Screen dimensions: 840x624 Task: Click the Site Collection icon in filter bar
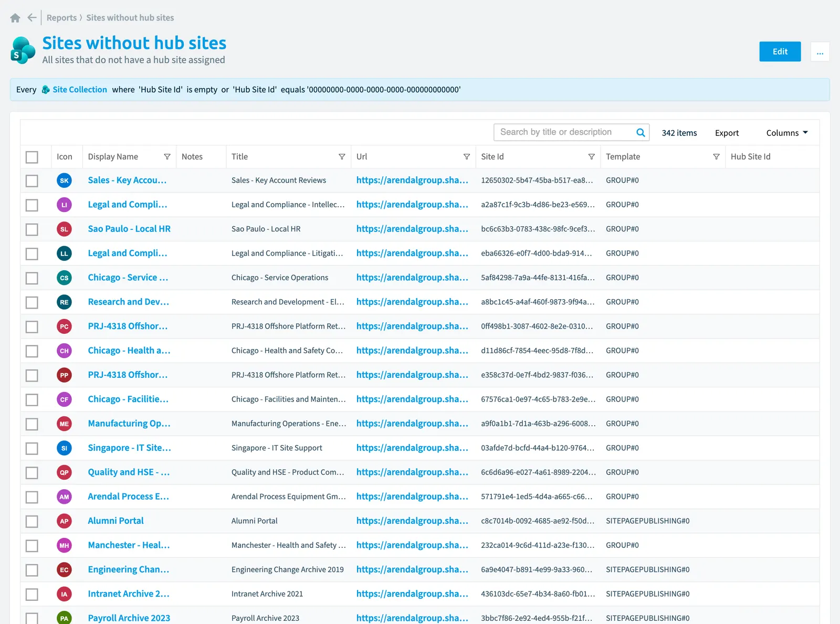click(x=46, y=90)
